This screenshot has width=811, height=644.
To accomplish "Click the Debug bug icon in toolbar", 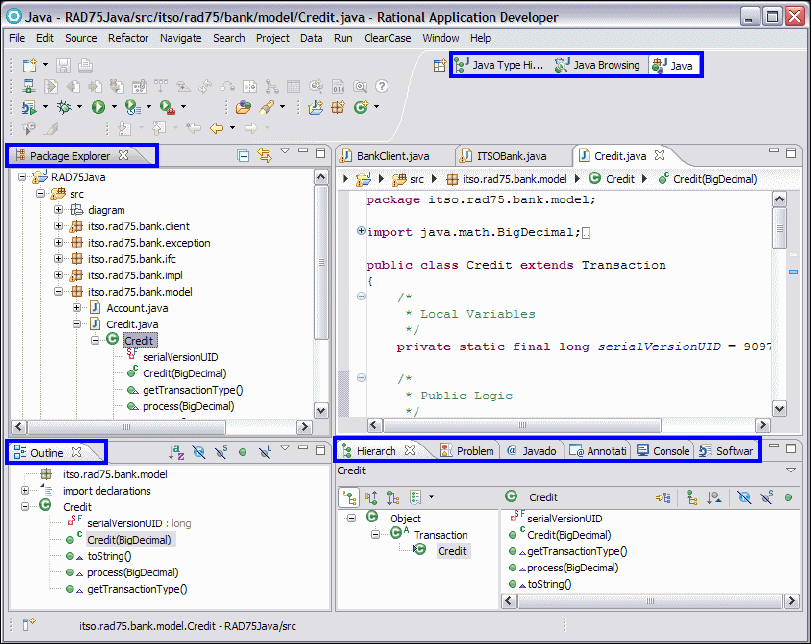I will pos(64,107).
